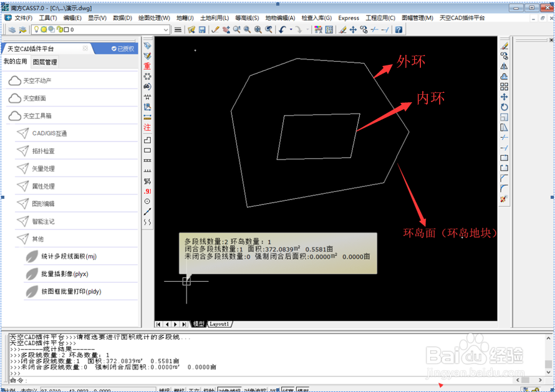
Task: Click the lineweight settings icon beside layer dropdown
Action: (178, 30)
